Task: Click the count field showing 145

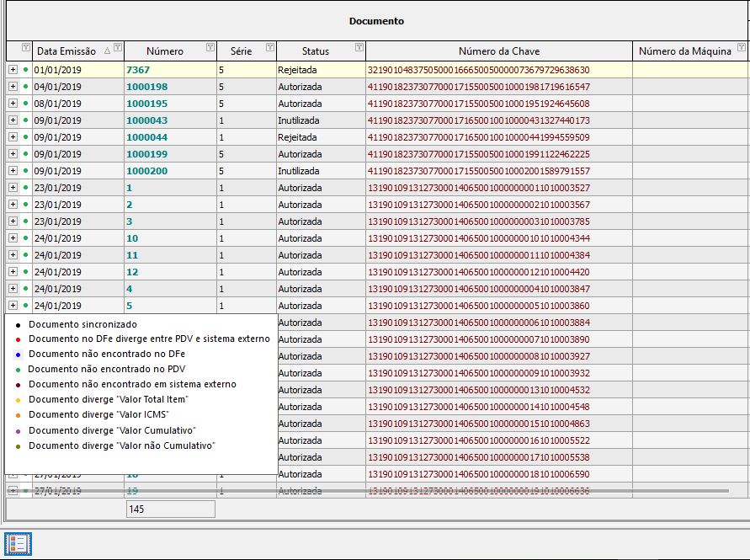Action: (171, 509)
